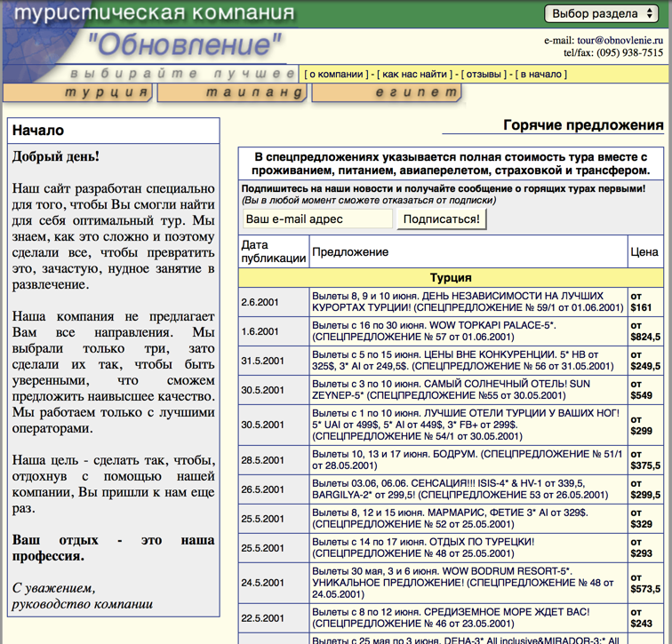Click the Турция section header row

click(x=451, y=277)
